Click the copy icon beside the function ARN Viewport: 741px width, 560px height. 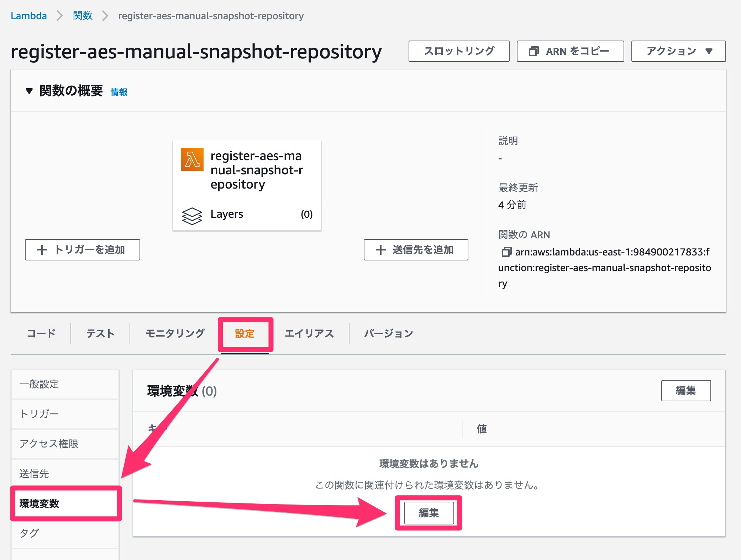[x=506, y=252]
